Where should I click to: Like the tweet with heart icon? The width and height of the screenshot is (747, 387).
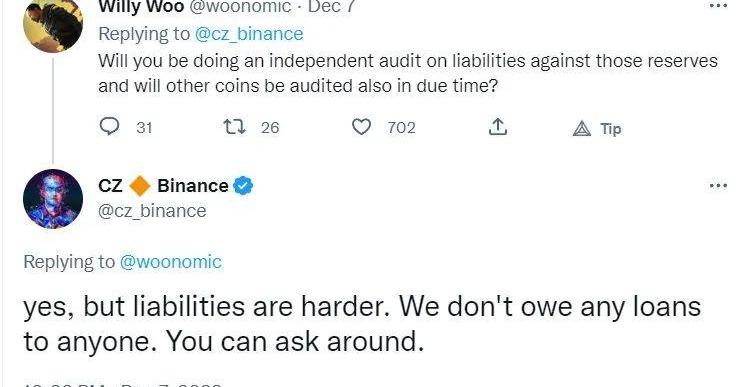361,127
